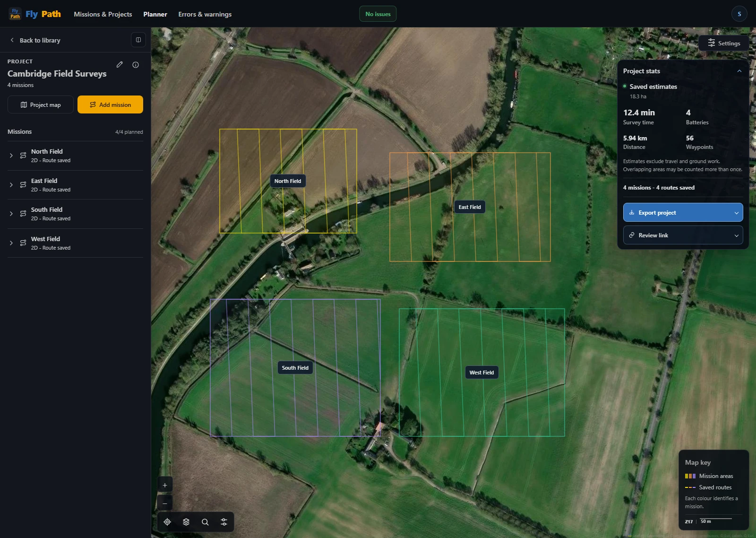Click the Saved routes dashed line key

(690, 487)
